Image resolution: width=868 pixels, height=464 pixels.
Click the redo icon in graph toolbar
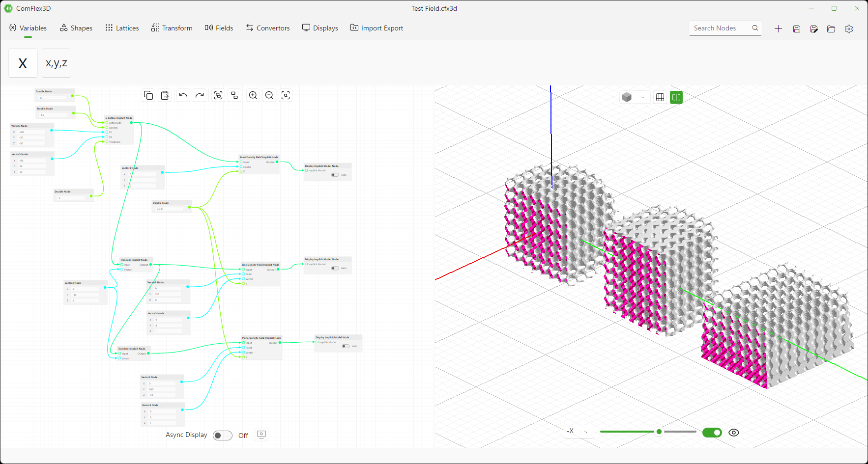coord(200,95)
